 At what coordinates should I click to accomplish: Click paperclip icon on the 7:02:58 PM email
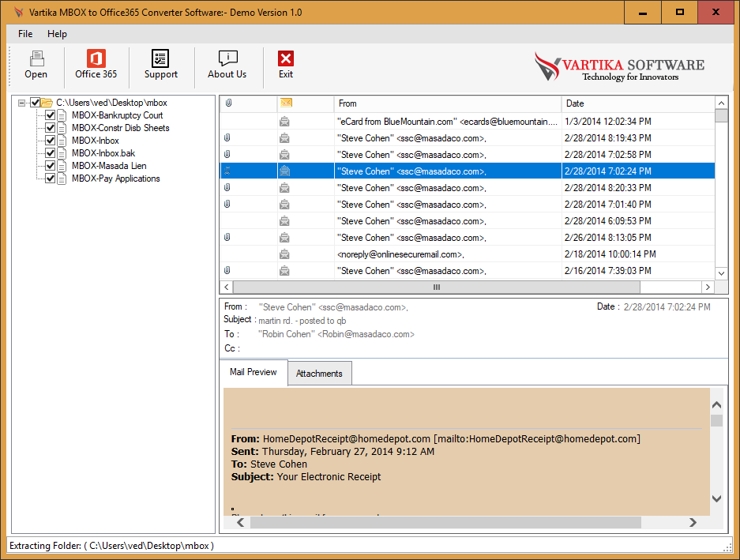(x=227, y=154)
